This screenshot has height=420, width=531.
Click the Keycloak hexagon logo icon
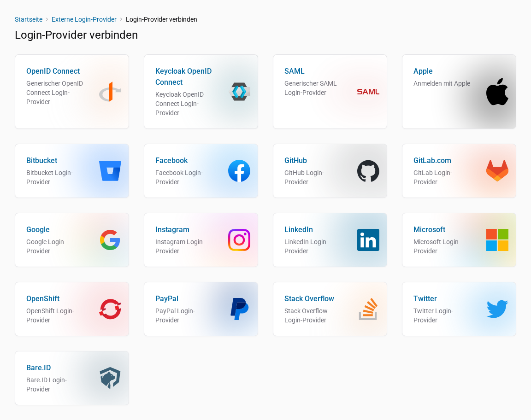coord(239,92)
